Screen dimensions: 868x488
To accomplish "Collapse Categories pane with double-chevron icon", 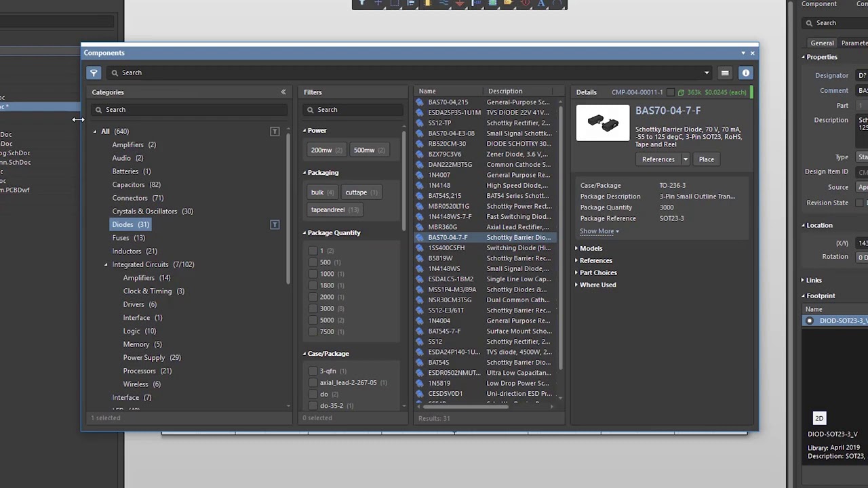I will pos(283,92).
